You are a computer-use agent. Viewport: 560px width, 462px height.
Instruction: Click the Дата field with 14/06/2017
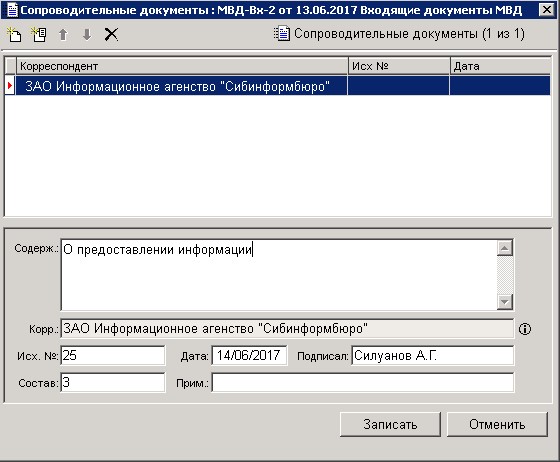249,355
